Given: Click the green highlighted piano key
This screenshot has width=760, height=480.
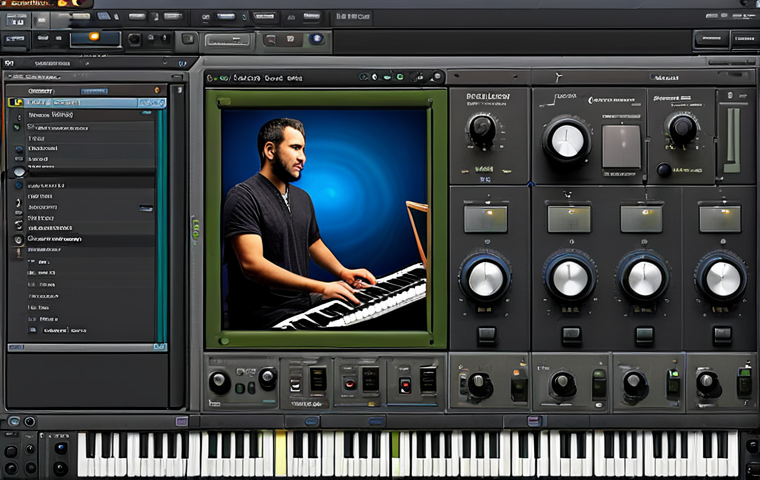Looking at the screenshot, I should pos(395,444).
